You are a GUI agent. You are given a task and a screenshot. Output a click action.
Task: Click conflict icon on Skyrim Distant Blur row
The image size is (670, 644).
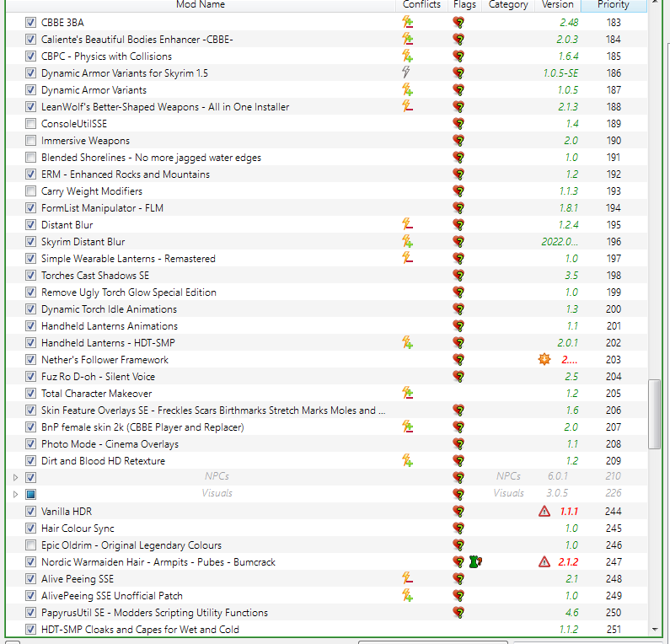coord(407,241)
